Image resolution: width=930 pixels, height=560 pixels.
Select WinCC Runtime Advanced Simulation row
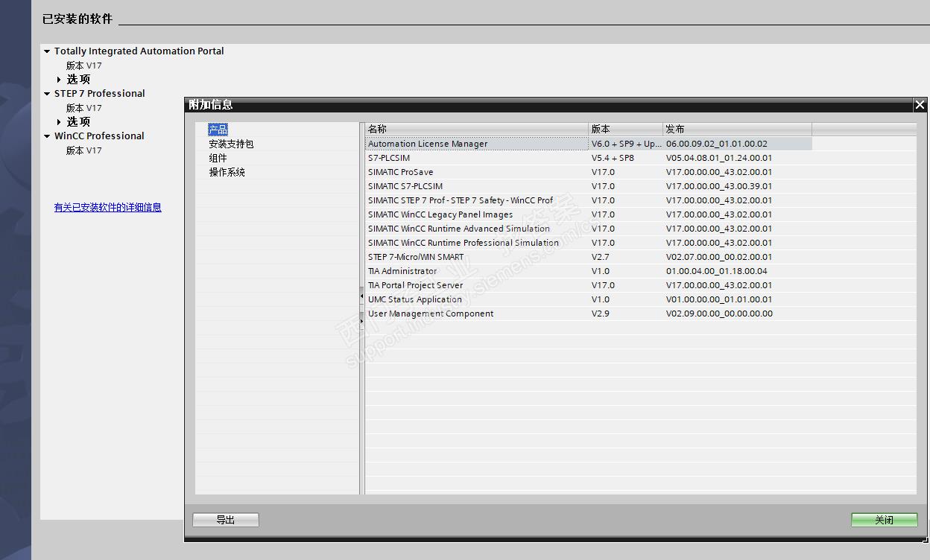click(x=589, y=229)
